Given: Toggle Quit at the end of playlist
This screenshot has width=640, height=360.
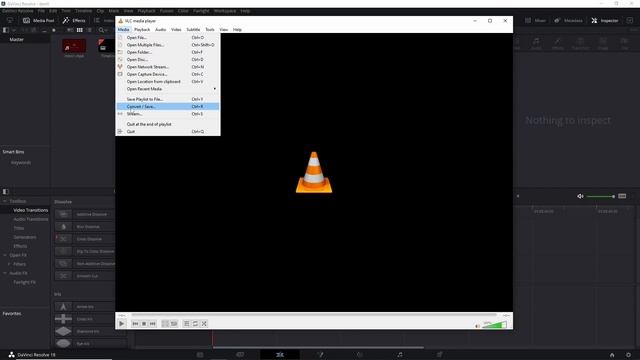Looking at the screenshot, I should point(168,124).
